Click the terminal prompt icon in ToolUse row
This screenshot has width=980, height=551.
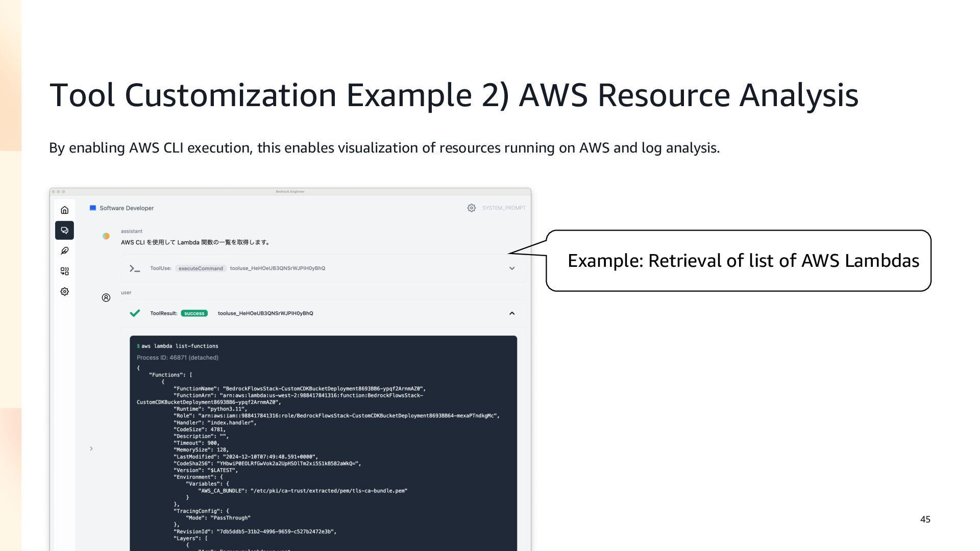point(135,268)
